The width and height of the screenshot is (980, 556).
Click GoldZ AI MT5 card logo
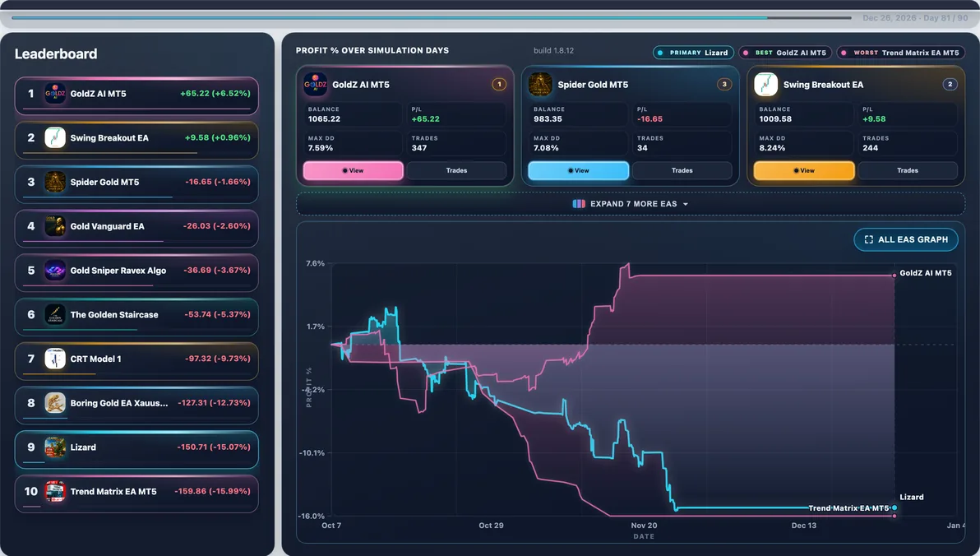point(316,85)
